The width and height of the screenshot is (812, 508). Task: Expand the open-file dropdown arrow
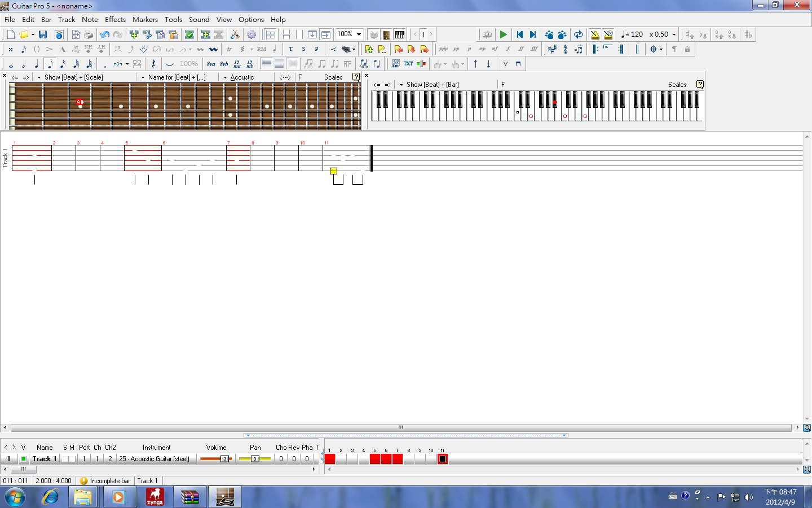[x=33, y=34]
